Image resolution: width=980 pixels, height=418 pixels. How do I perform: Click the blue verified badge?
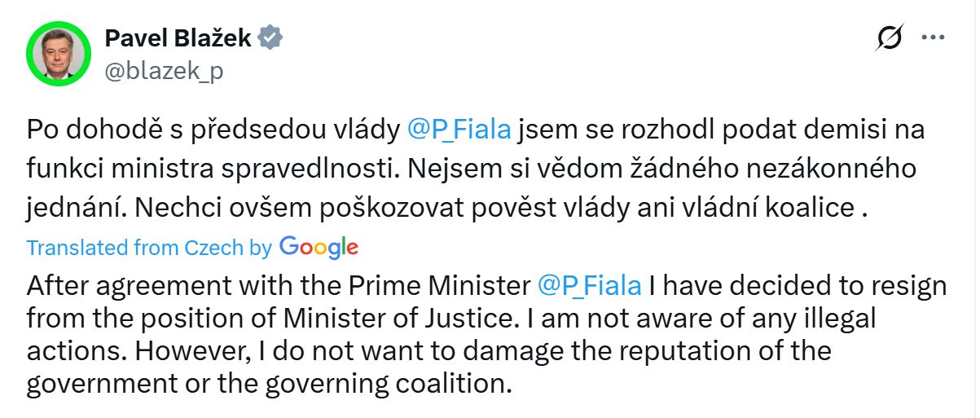pyautogui.click(x=270, y=37)
